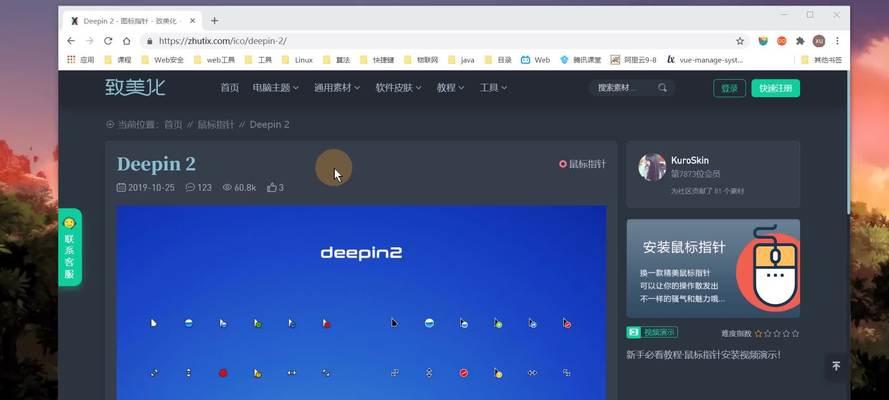Open KuroSkin author avatar

pos(652,167)
